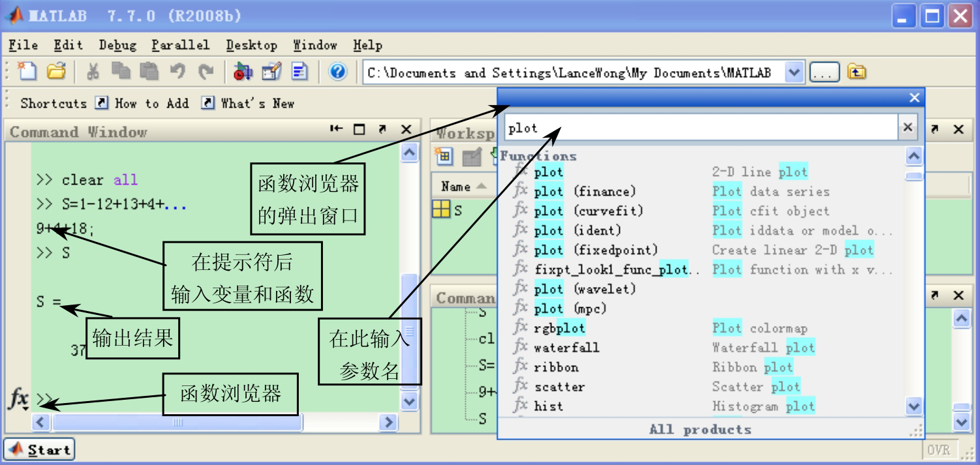Image resolution: width=980 pixels, height=465 pixels.
Task: Select plot (fixedpoint) function entry
Action: click(703, 250)
